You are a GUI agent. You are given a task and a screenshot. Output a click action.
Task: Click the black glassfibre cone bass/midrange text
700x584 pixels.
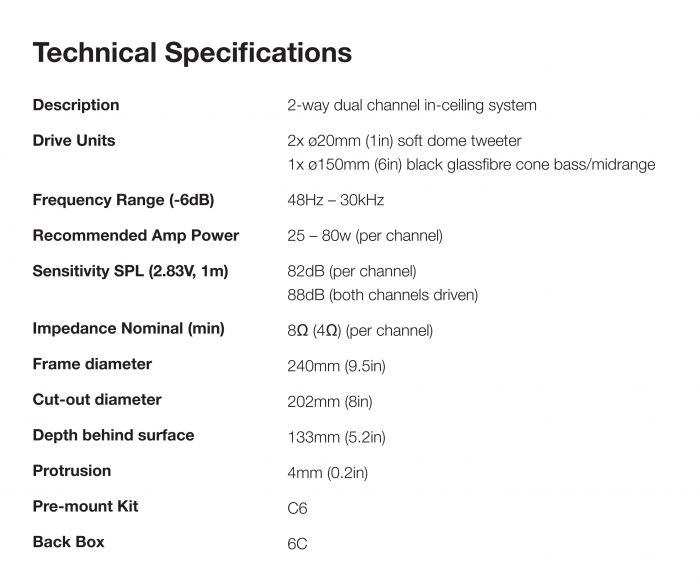click(x=471, y=165)
